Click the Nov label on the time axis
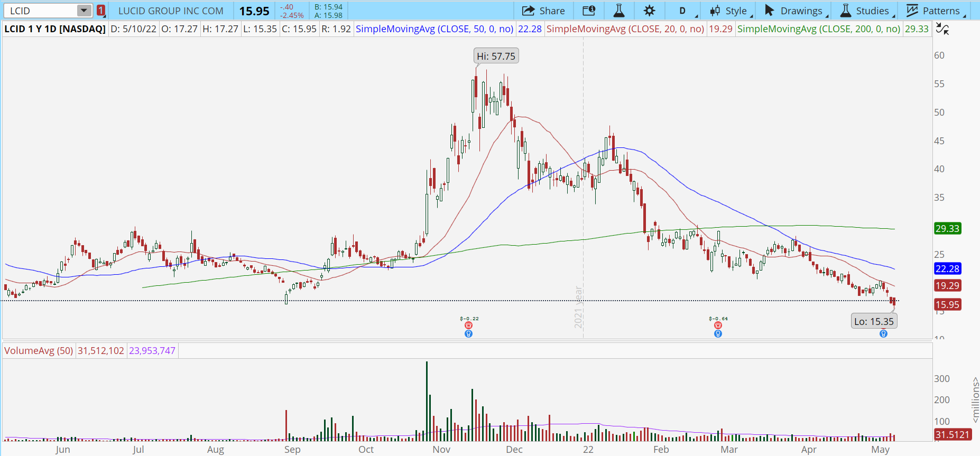 coord(441,450)
